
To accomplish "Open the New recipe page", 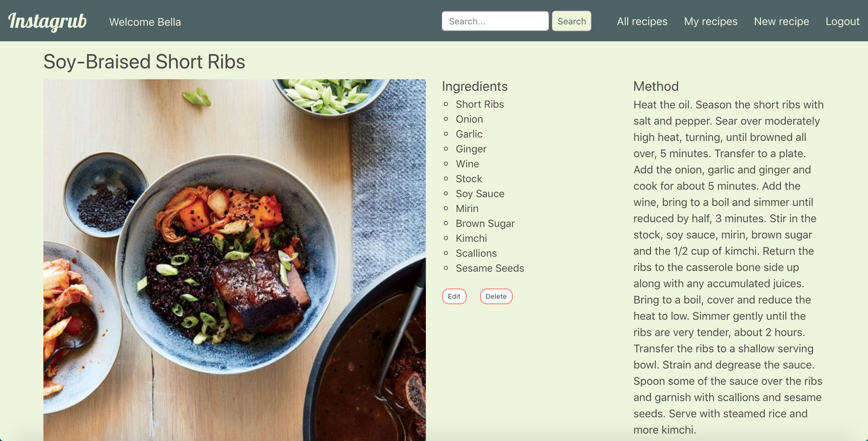I will pyautogui.click(x=781, y=21).
